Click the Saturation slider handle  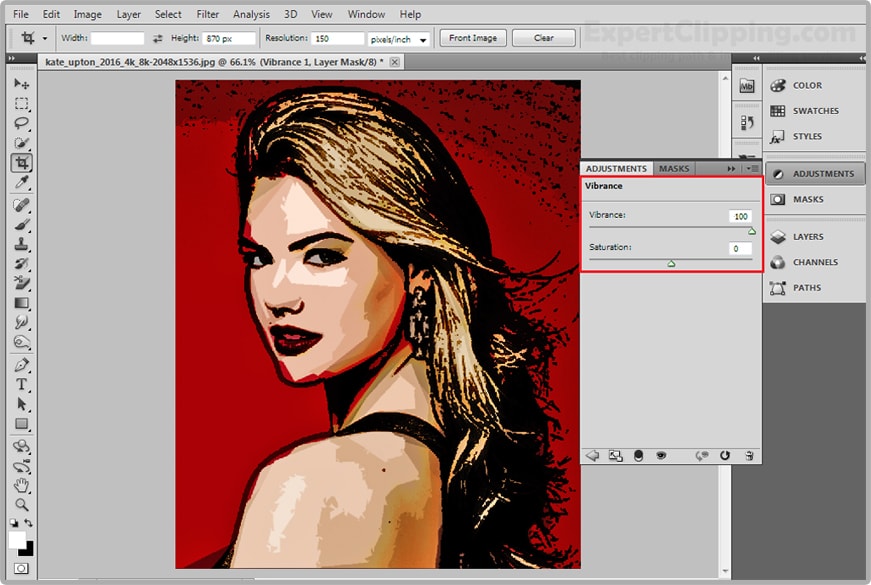(x=671, y=264)
